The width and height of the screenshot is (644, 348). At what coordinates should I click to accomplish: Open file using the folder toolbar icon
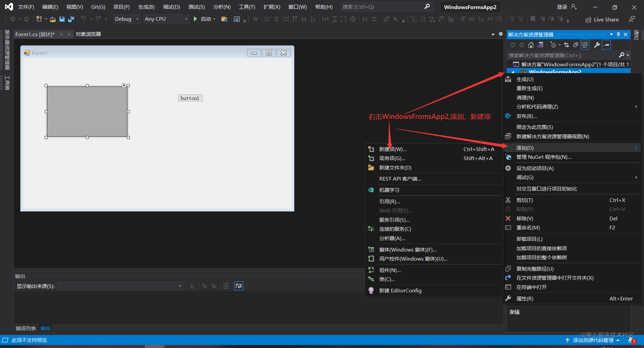coord(53,19)
